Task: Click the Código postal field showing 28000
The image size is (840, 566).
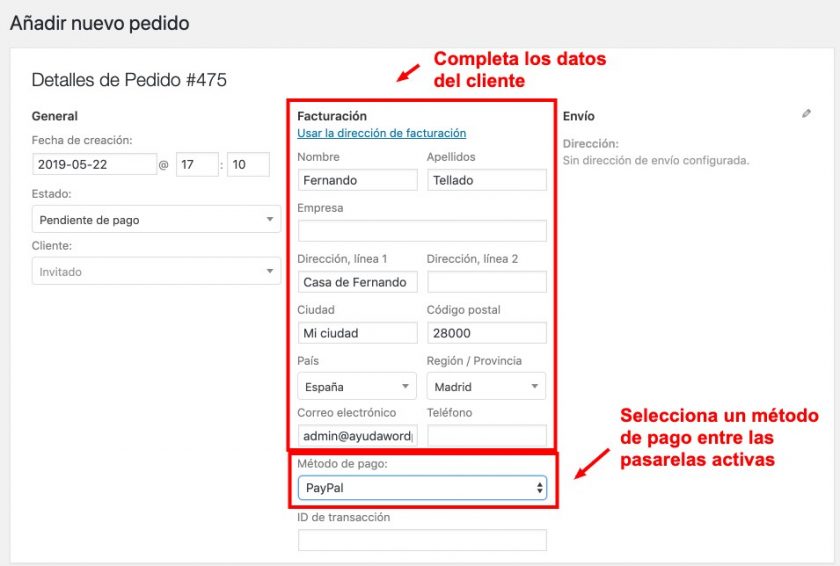Action: click(x=487, y=333)
